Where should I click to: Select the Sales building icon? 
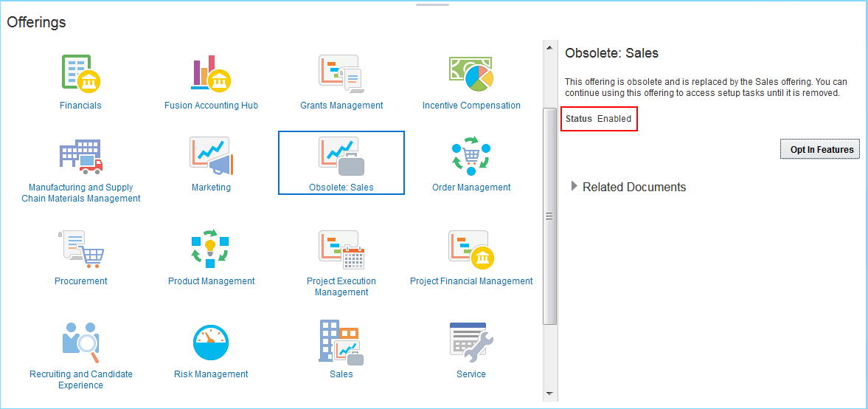pos(341,342)
